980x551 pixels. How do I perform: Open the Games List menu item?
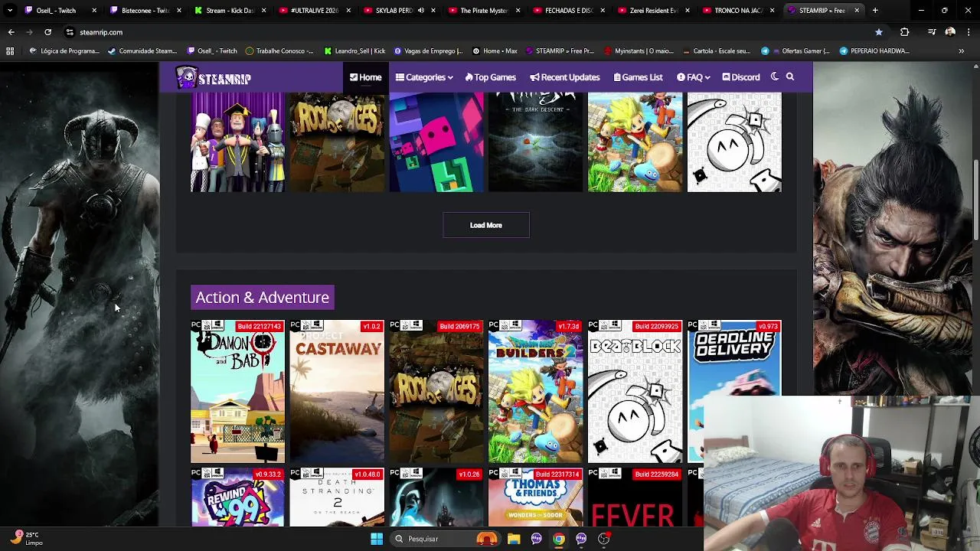(x=637, y=77)
